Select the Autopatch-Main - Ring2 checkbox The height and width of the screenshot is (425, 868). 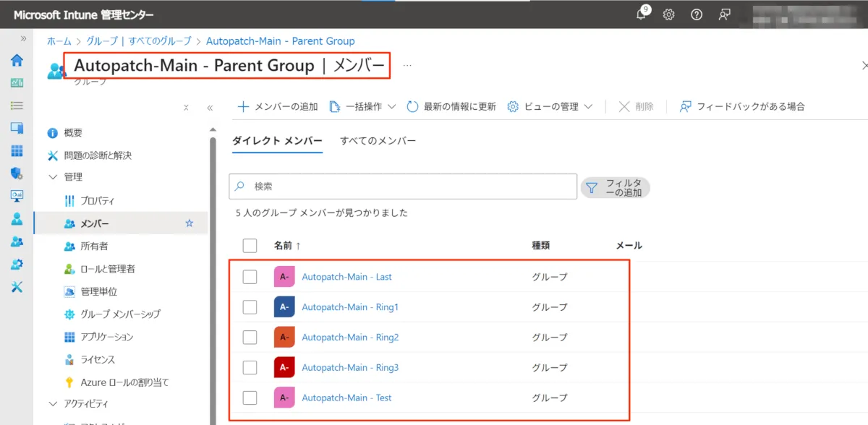click(250, 338)
